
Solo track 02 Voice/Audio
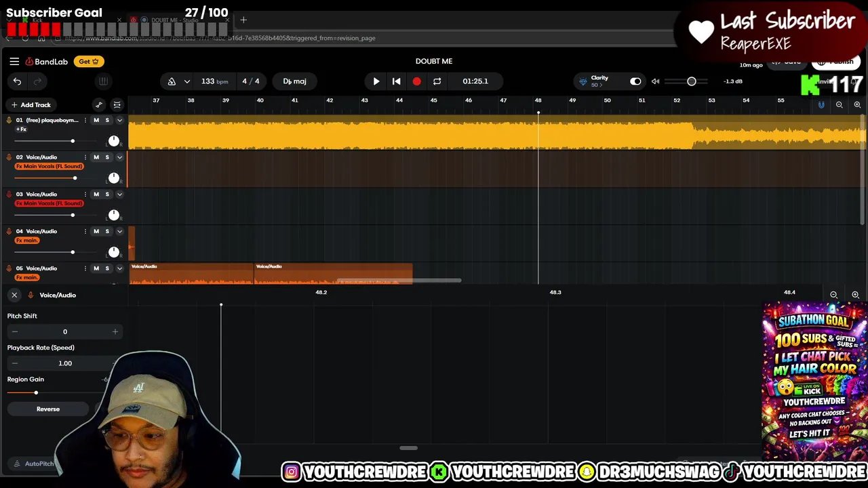(x=107, y=157)
